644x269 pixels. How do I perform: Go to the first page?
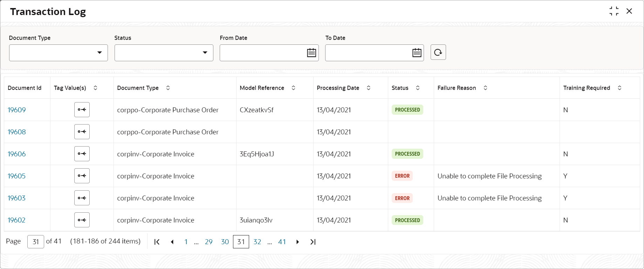tap(157, 242)
